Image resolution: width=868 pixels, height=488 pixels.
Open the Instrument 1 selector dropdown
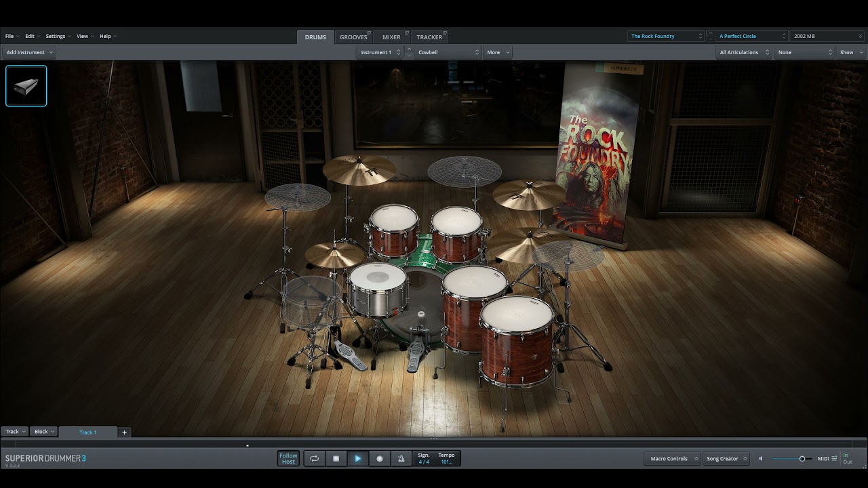(x=380, y=52)
